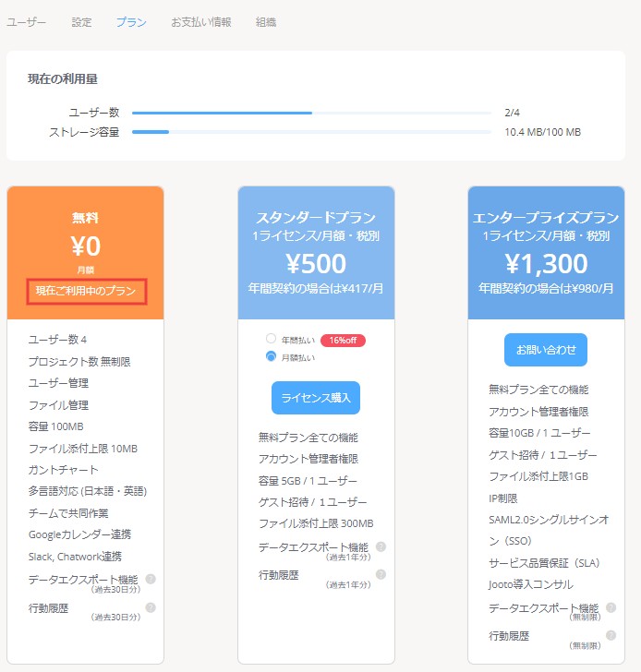Select the 年間払い radio button
This screenshot has width=641, height=672.
click(271, 339)
